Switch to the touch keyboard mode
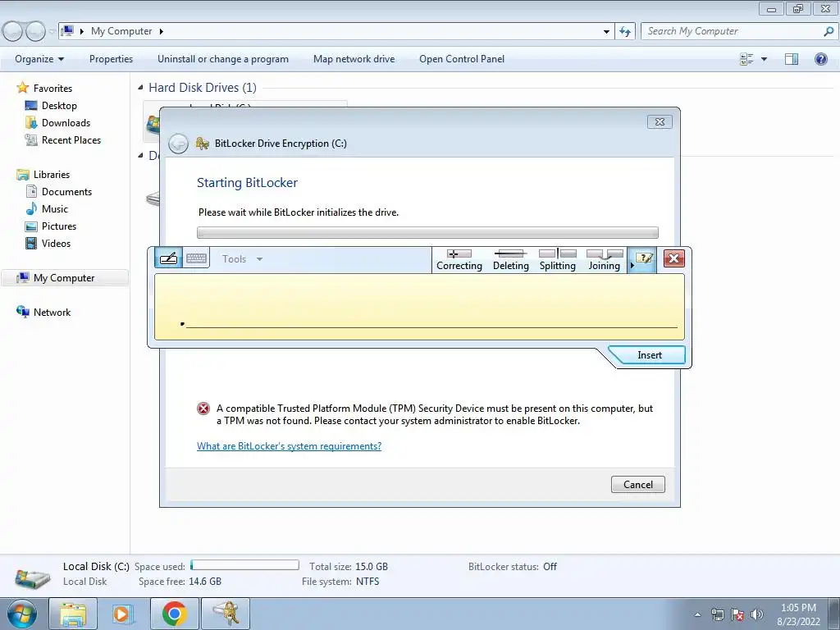The image size is (840, 630). (196, 258)
